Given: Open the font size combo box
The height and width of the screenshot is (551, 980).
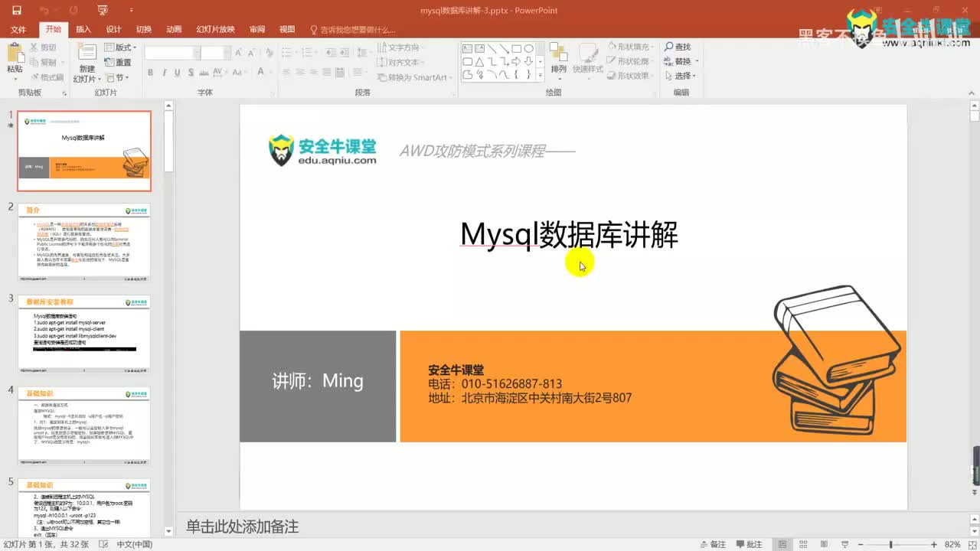Looking at the screenshot, I should click(215, 53).
